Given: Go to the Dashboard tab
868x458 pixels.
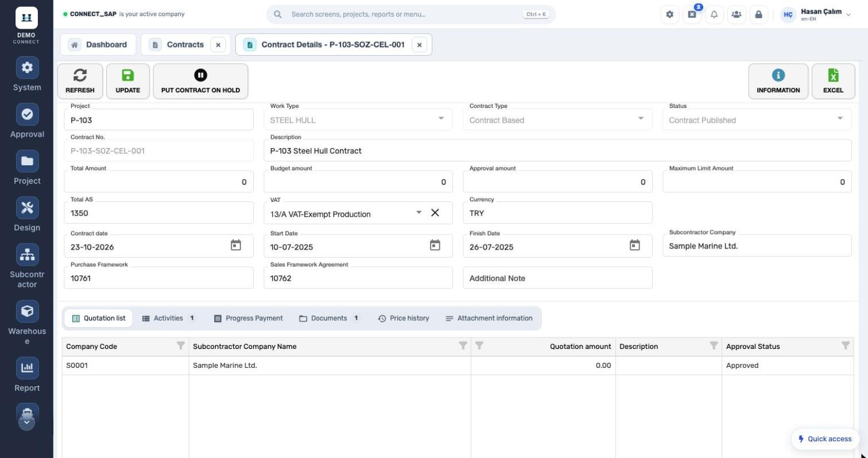Looking at the screenshot, I should pos(98,45).
